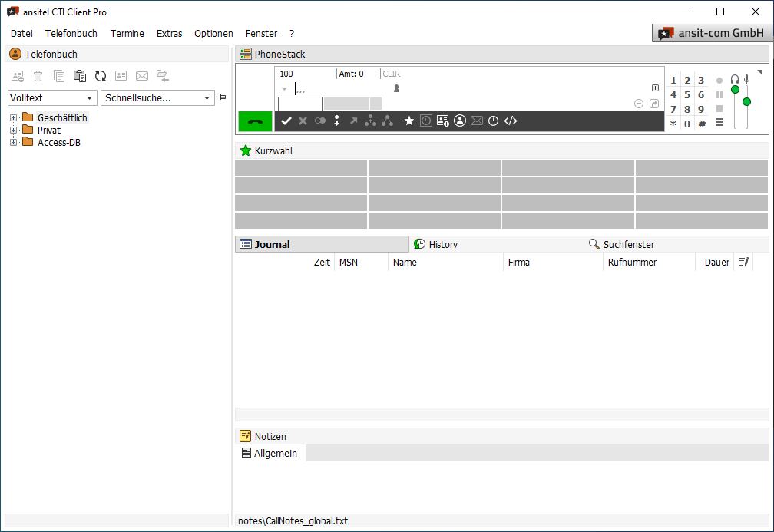Toggle the pin icon next to Schnellsuche

pyautogui.click(x=223, y=97)
